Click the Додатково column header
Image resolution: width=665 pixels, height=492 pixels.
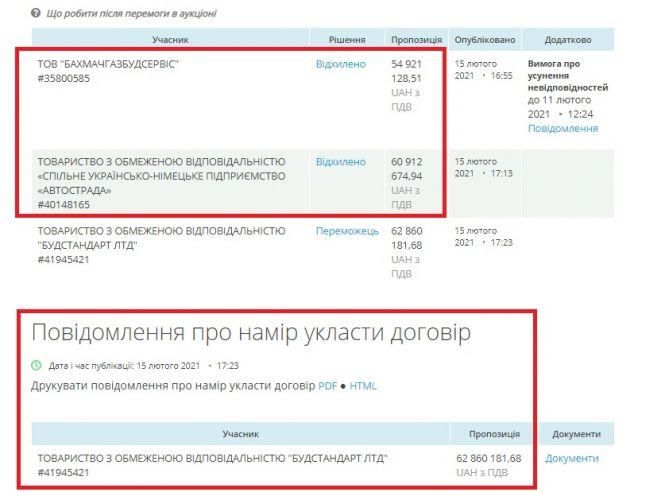567,39
